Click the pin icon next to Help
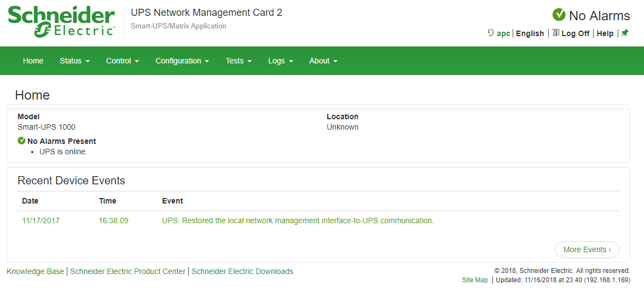This screenshot has width=644, height=291. point(625,33)
